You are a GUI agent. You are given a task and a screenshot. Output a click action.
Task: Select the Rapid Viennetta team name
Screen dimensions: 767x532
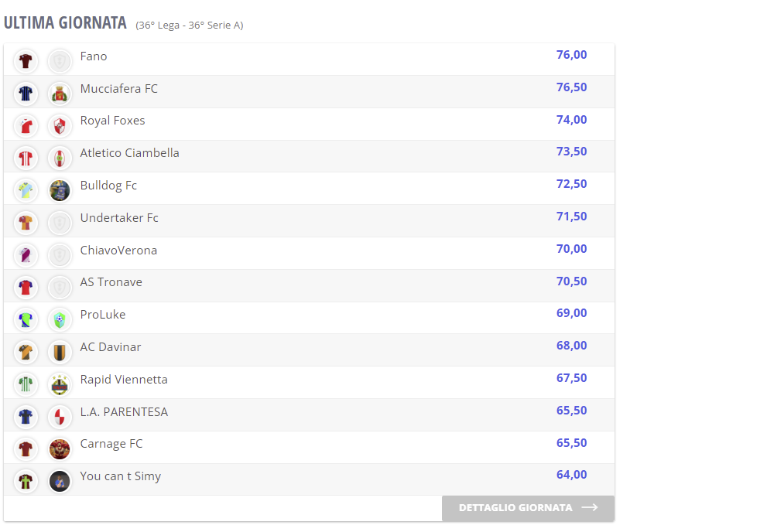point(124,380)
